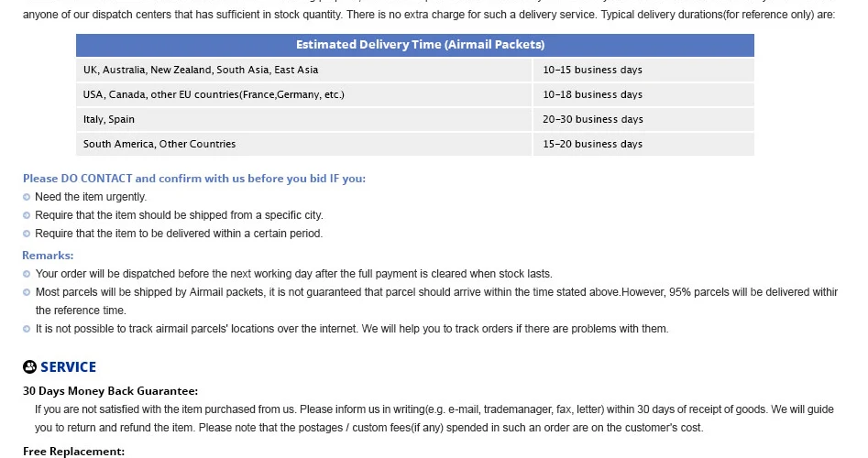868x458 pixels.
Task: Click bullet icon beside 'Most parcels will be shipped'
Action: pyautogui.click(x=27, y=292)
